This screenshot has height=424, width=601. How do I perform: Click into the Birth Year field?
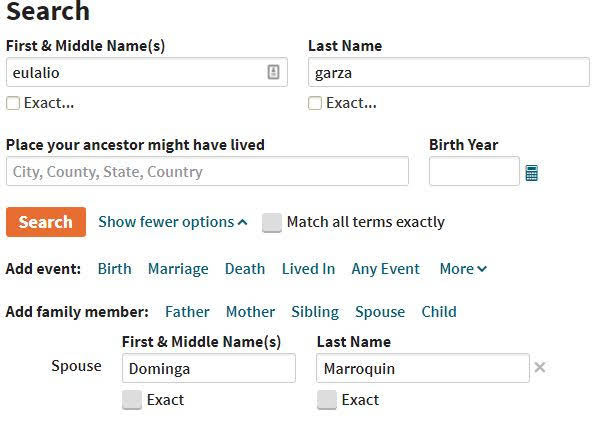474,172
